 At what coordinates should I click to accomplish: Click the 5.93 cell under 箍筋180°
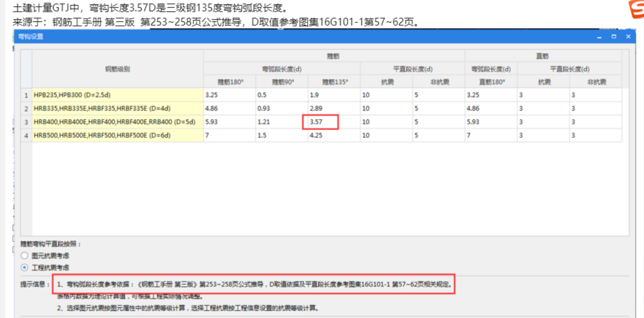point(230,122)
